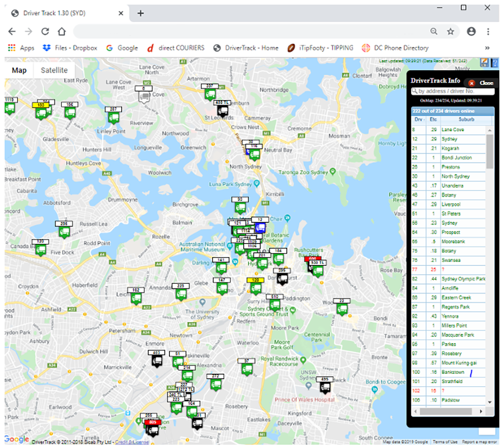
Task: Open the DriverTrack - Home bookmark
Action: tap(246, 48)
